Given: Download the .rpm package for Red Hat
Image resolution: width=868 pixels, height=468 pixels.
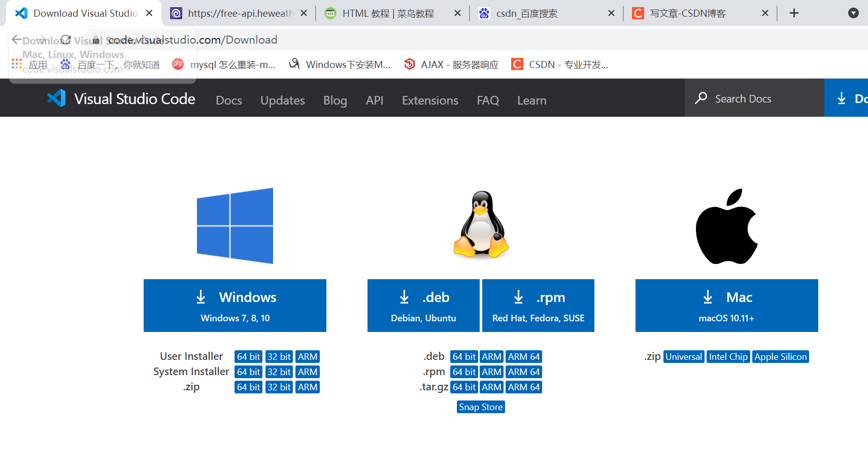Looking at the screenshot, I should [538, 306].
